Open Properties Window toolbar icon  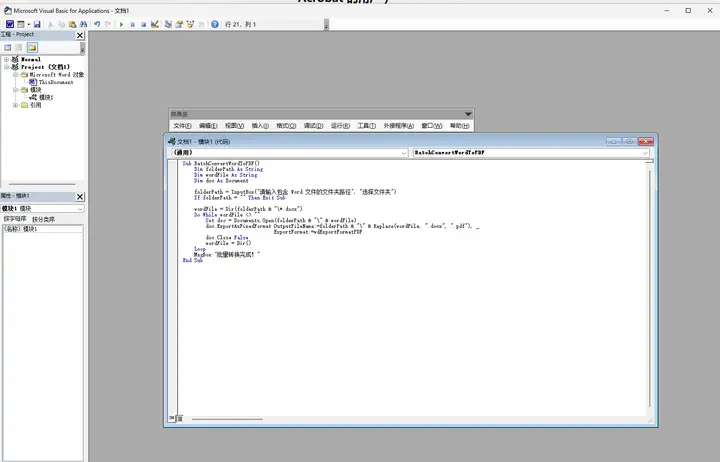click(179, 24)
